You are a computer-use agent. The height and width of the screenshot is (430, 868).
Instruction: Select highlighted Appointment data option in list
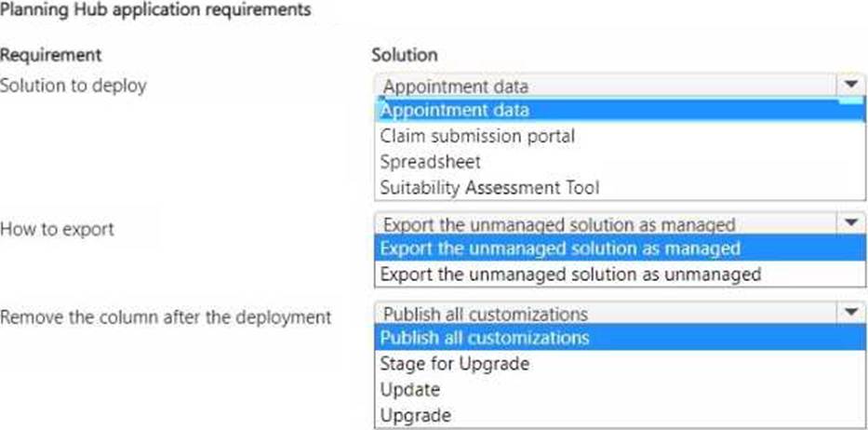tap(455, 110)
